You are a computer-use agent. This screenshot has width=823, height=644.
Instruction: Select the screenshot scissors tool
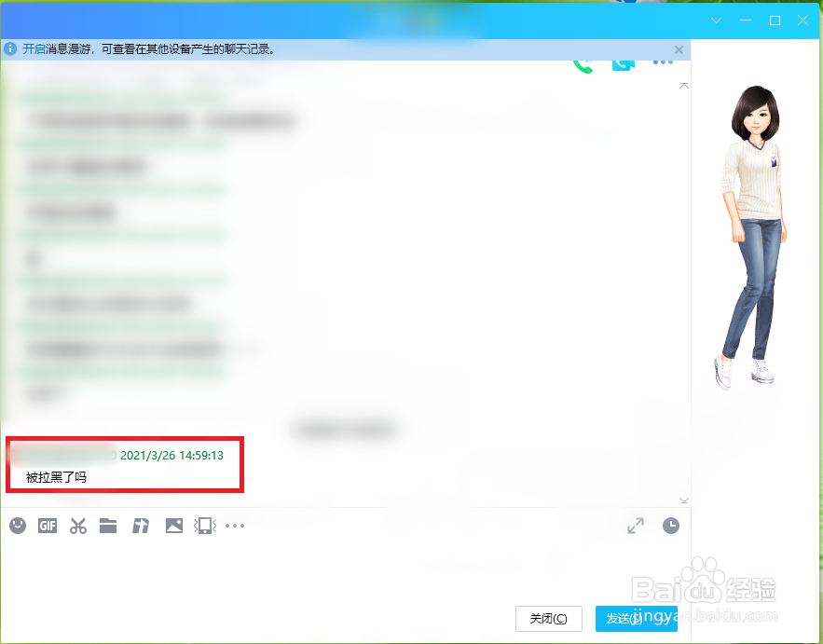[x=78, y=526]
